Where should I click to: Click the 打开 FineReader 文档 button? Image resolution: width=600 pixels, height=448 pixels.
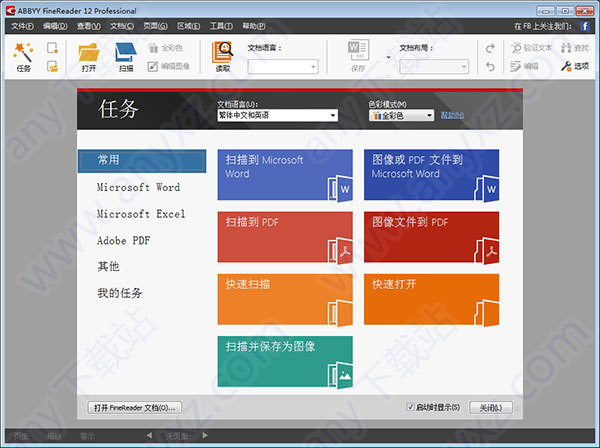[x=134, y=407]
